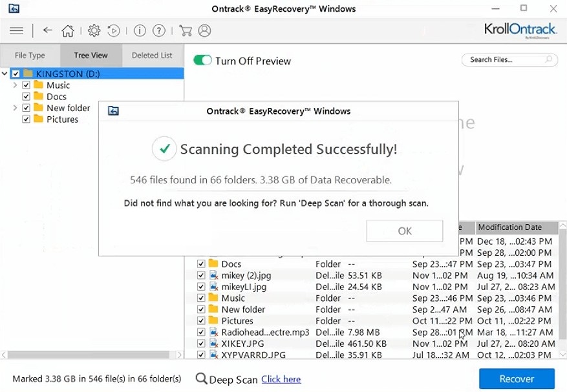
Task: Uncheck the Music tree checkbox
Action: point(26,85)
